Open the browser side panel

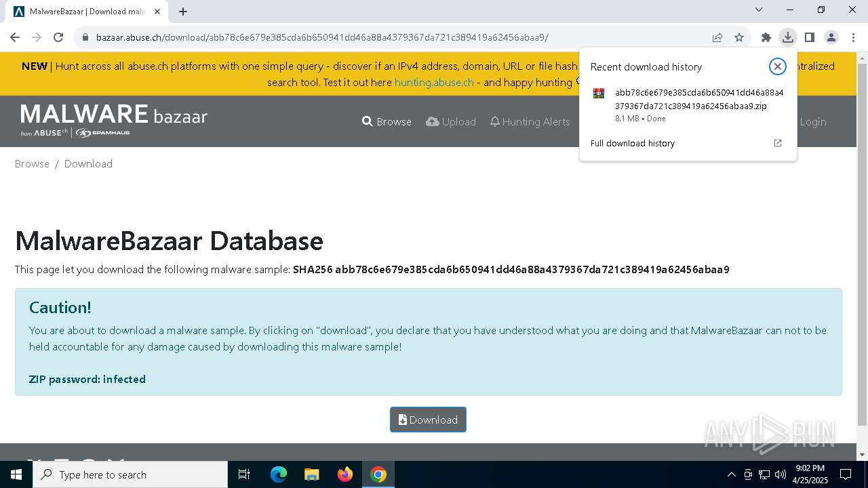(x=809, y=37)
